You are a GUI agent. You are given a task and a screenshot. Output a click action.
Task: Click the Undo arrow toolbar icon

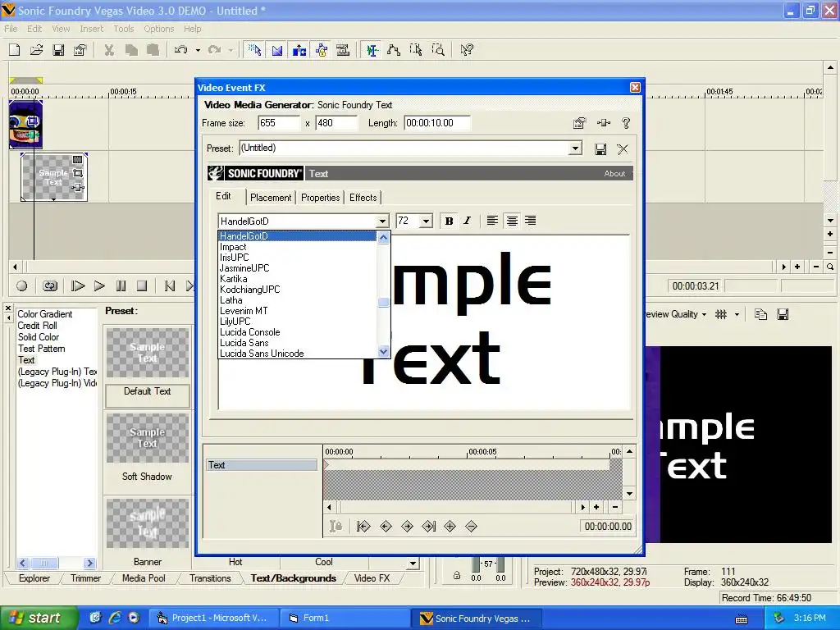pos(181,50)
